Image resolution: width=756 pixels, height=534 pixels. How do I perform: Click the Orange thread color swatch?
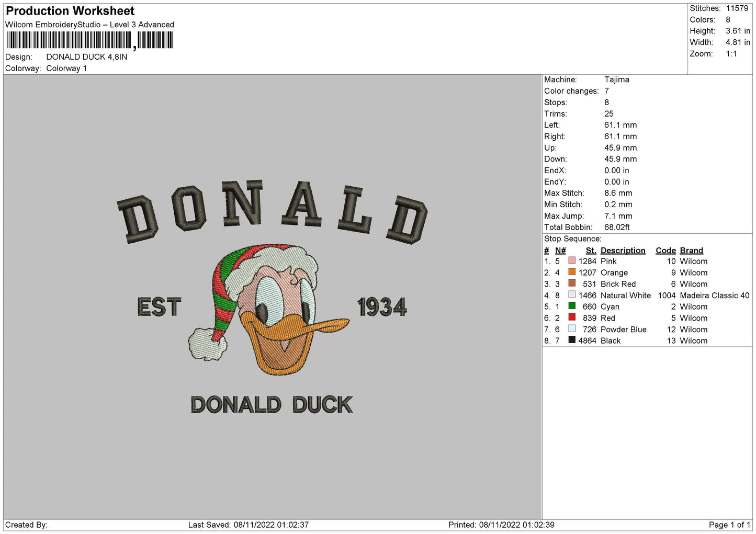point(572,272)
